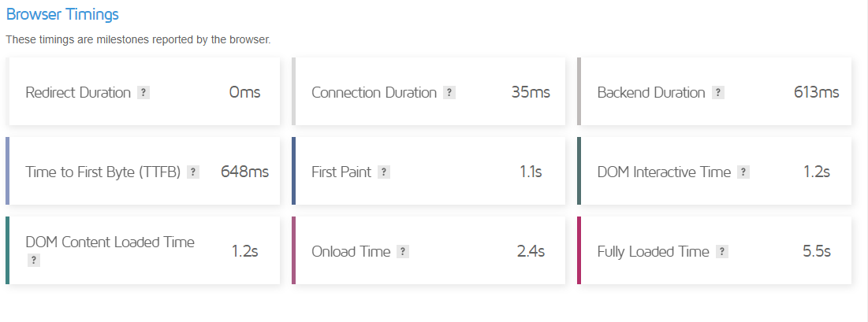The height and width of the screenshot is (322, 868).
Task: Click the 35ms Connection Duration value
Action: pos(530,93)
